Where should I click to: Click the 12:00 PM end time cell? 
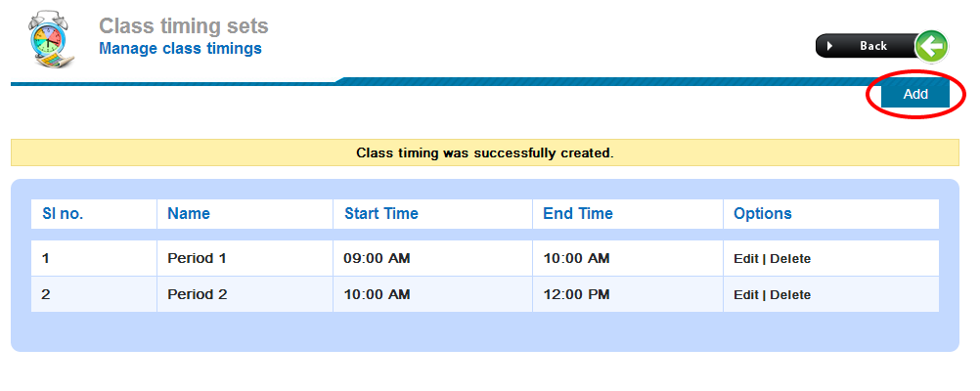(576, 294)
